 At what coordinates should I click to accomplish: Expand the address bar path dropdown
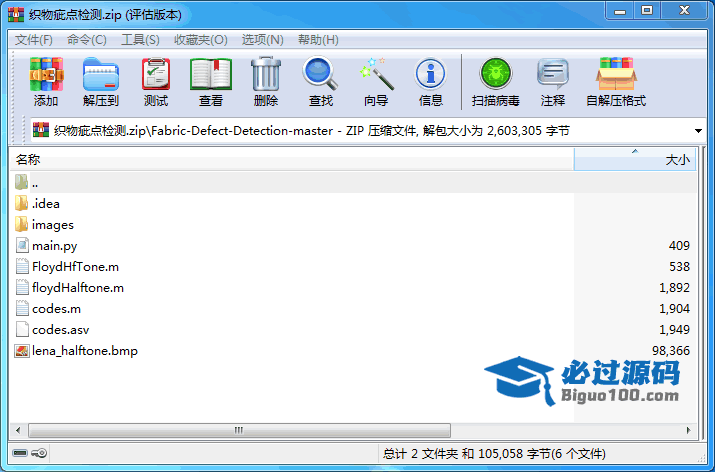(698, 131)
